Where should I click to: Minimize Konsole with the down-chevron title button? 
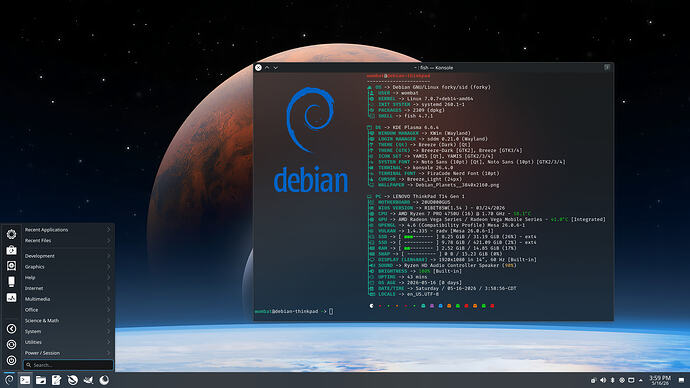275,68
